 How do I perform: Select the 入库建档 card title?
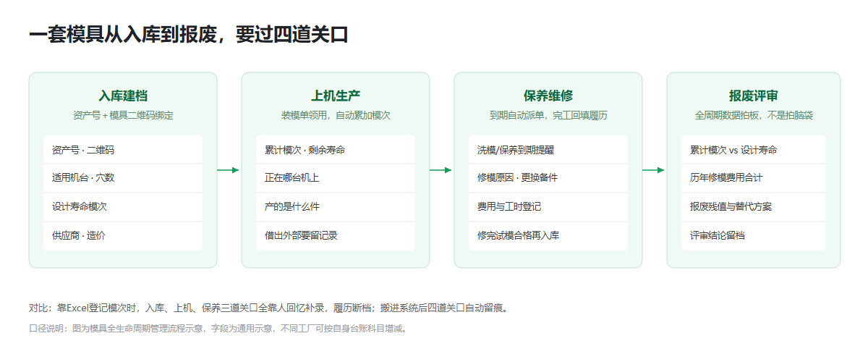point(123,96)
